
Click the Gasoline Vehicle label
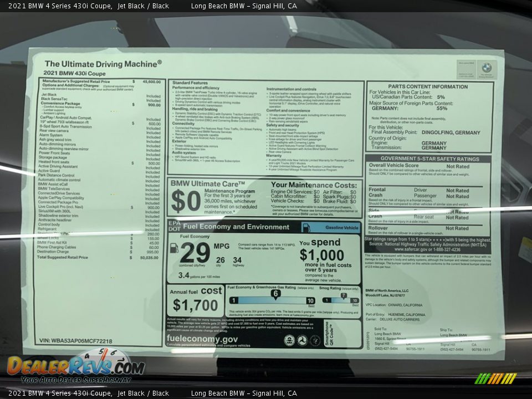[342, 228]
